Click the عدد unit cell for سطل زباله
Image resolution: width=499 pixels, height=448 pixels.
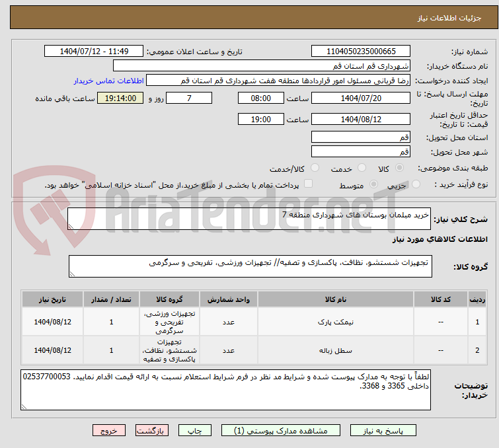click(229, 350)
